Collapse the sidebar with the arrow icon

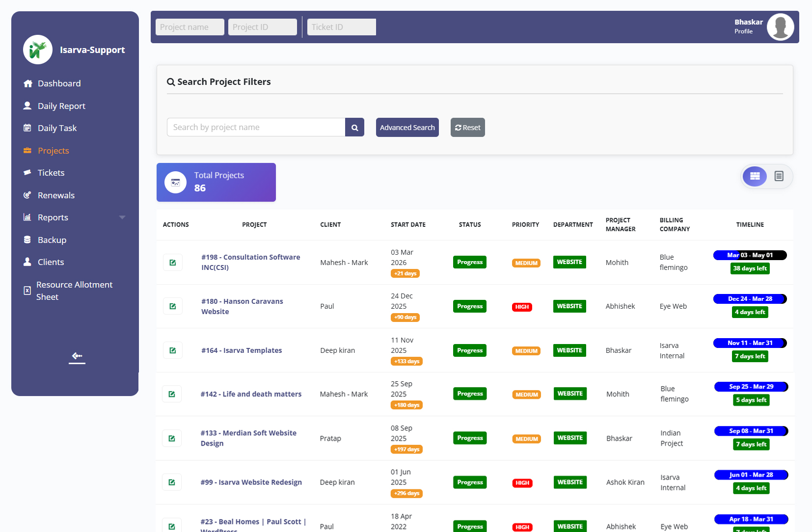[x=77, y=356]
